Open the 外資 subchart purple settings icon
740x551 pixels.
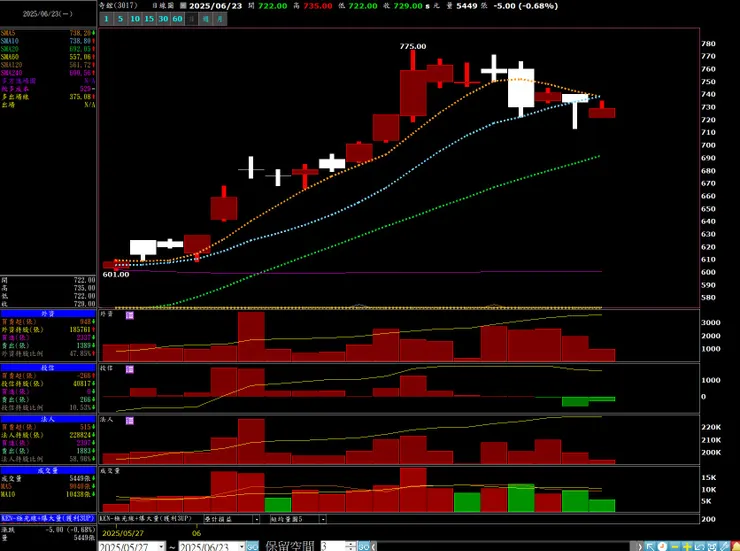(130, 315)
